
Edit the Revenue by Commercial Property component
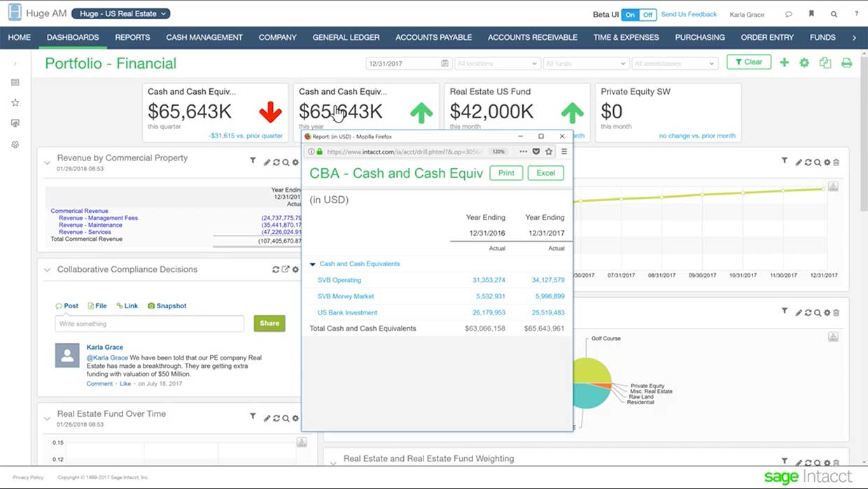[267, 163]
